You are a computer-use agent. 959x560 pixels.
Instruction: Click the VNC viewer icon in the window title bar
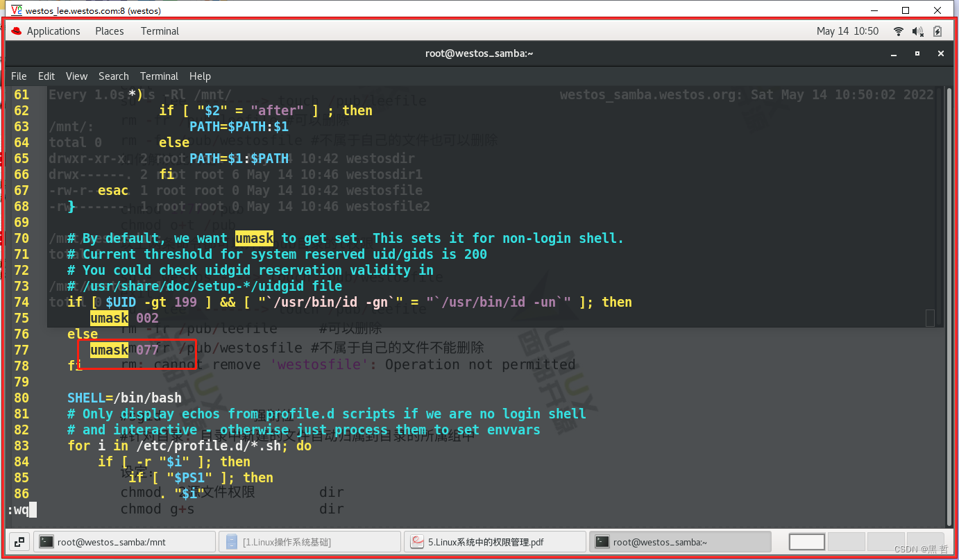(15, 10)
